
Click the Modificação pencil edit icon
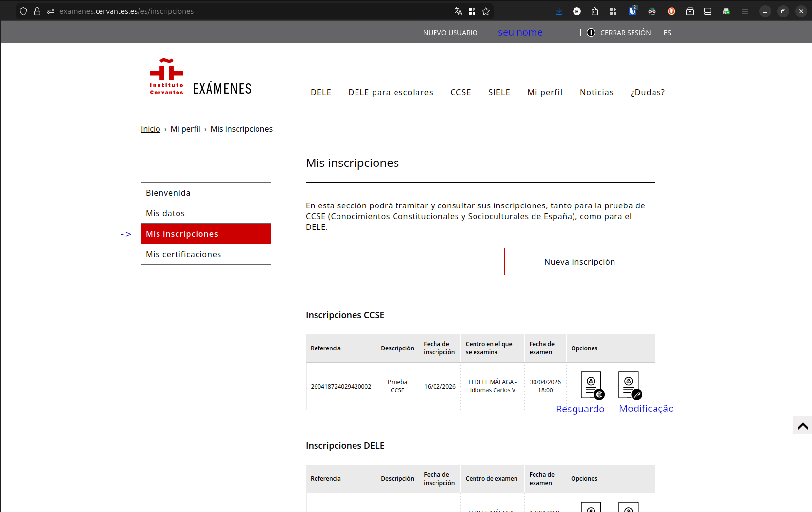[629, 385]
